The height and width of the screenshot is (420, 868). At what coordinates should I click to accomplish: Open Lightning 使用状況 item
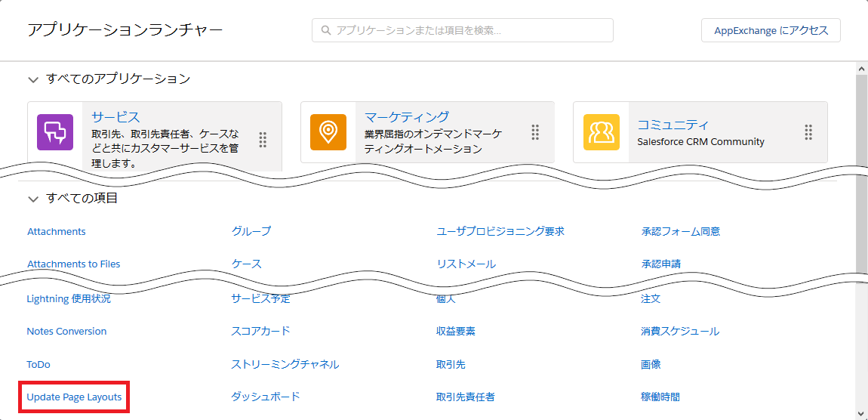(69, 299)
